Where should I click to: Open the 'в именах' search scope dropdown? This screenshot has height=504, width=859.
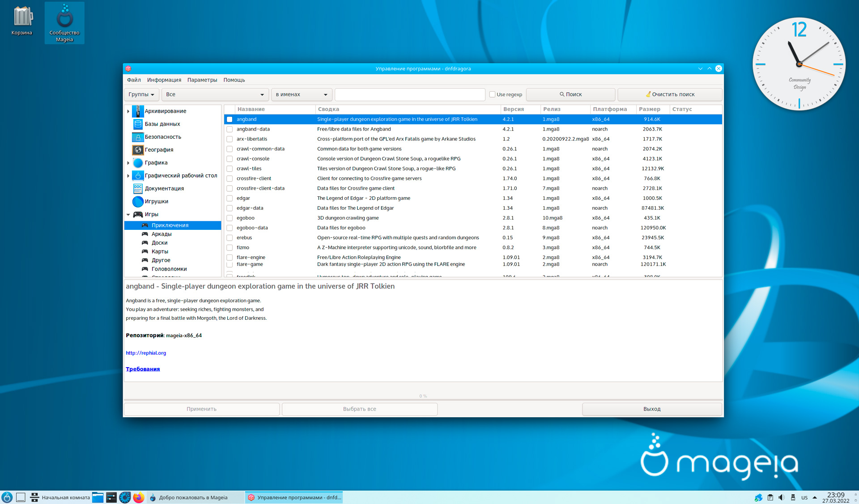point(302,94)
